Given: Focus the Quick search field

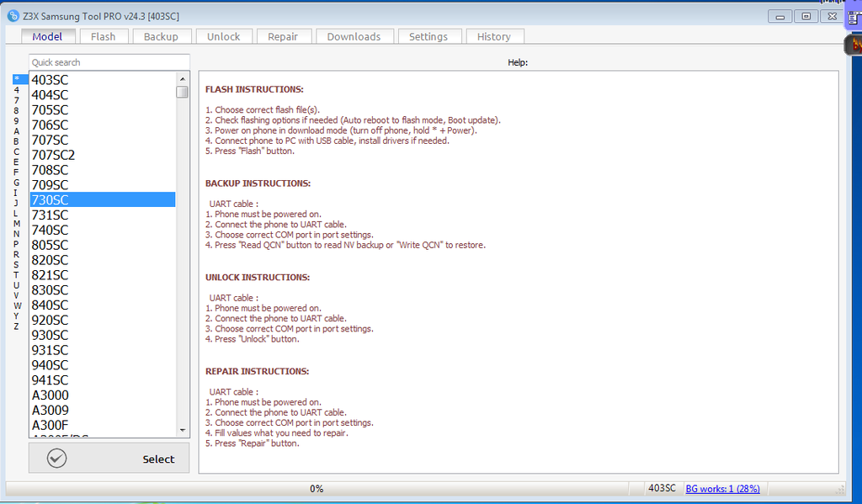Looking at the screenshot, I should 109,62.
